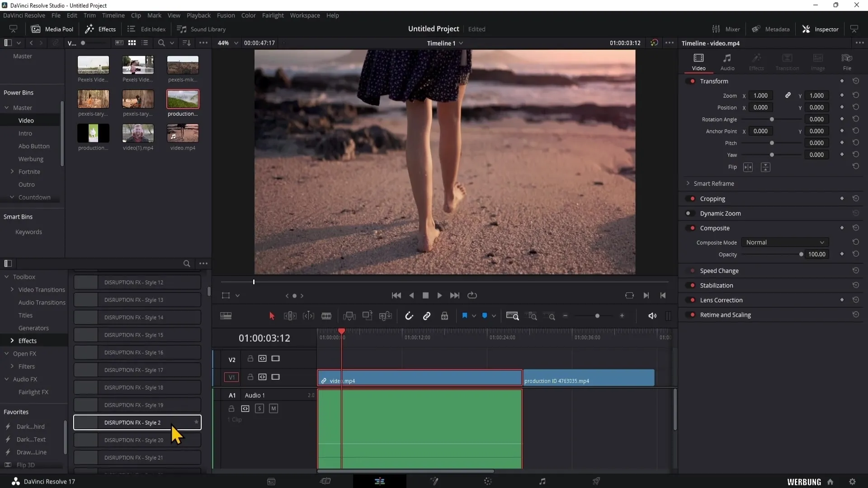Viewport: 868px width, 488px height.
Task: Select the Video tab in Inspector
Action: tap(698, 61)
